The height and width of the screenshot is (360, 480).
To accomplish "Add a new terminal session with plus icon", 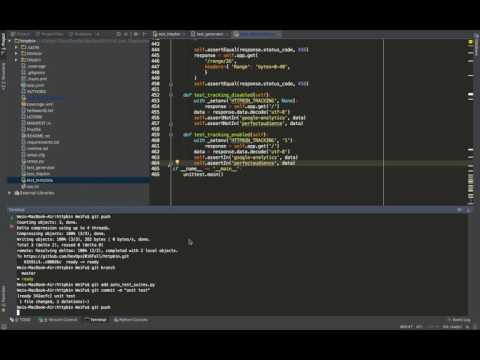I will coord(12,217).
